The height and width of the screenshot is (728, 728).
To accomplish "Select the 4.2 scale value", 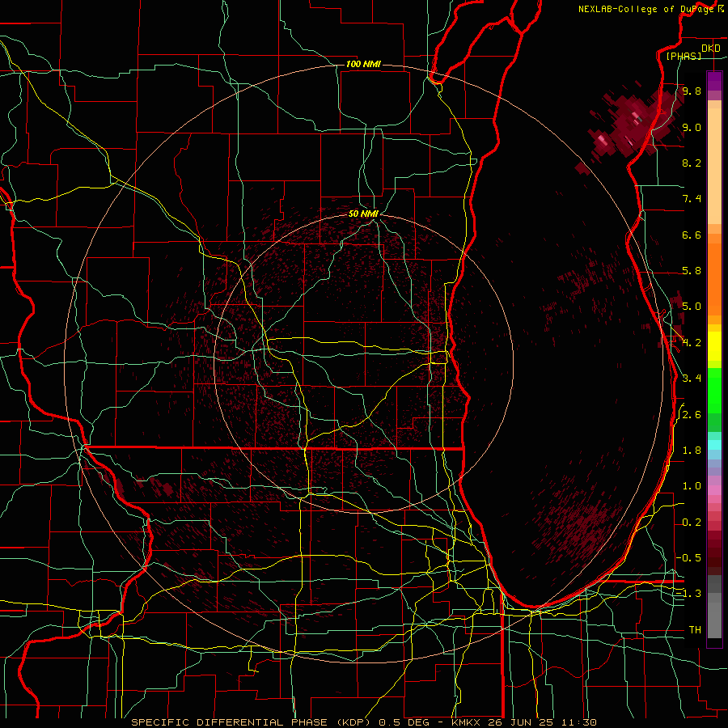I will coord(692,343).
